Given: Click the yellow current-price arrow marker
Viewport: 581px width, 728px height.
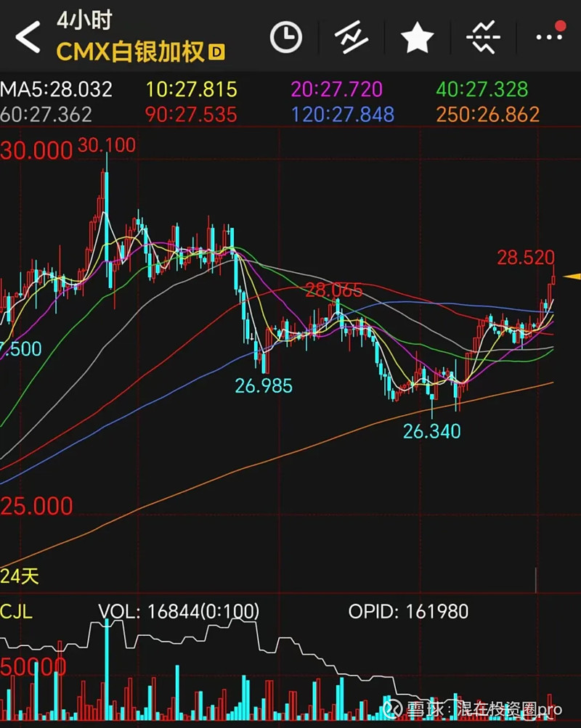Looking at the screenshot, I should click(x=572, y=277).
